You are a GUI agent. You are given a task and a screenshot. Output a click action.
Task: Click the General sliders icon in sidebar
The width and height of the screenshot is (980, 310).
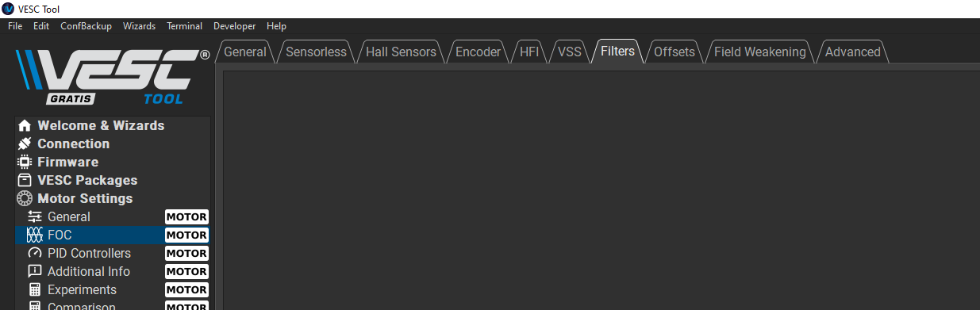(34, 217)
